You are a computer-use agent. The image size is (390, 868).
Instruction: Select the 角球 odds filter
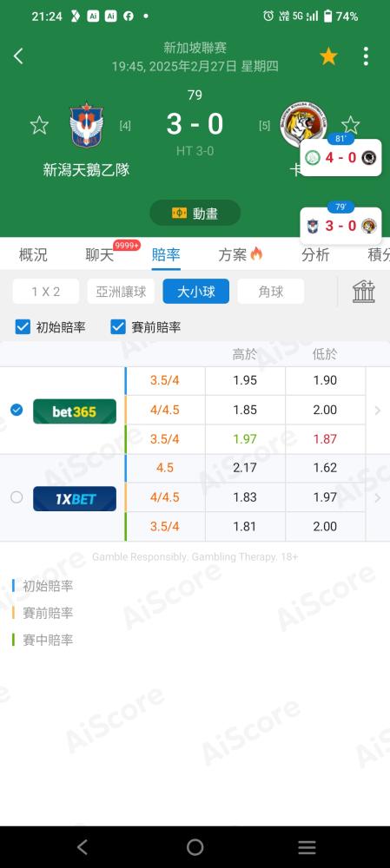[x=271, y=291]
